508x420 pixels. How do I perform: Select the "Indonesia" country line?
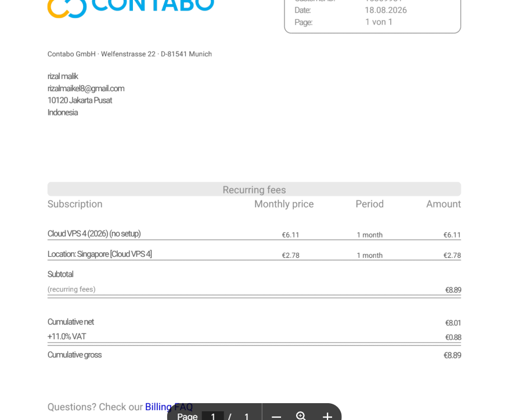point(63,113)
